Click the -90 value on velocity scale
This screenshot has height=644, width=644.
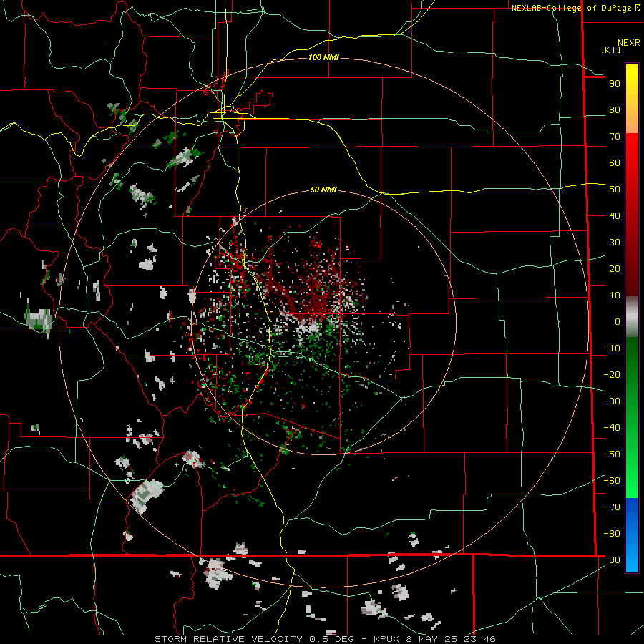point(612,560)
